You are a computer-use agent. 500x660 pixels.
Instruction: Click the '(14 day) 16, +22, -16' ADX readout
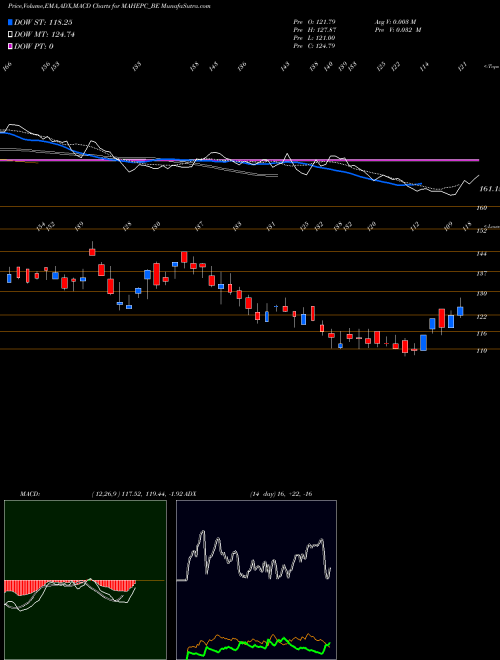pos(281,494)
